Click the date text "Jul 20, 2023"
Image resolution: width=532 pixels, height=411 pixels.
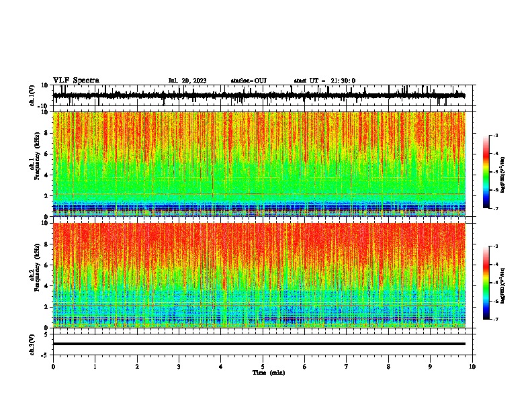click(187, 81)
